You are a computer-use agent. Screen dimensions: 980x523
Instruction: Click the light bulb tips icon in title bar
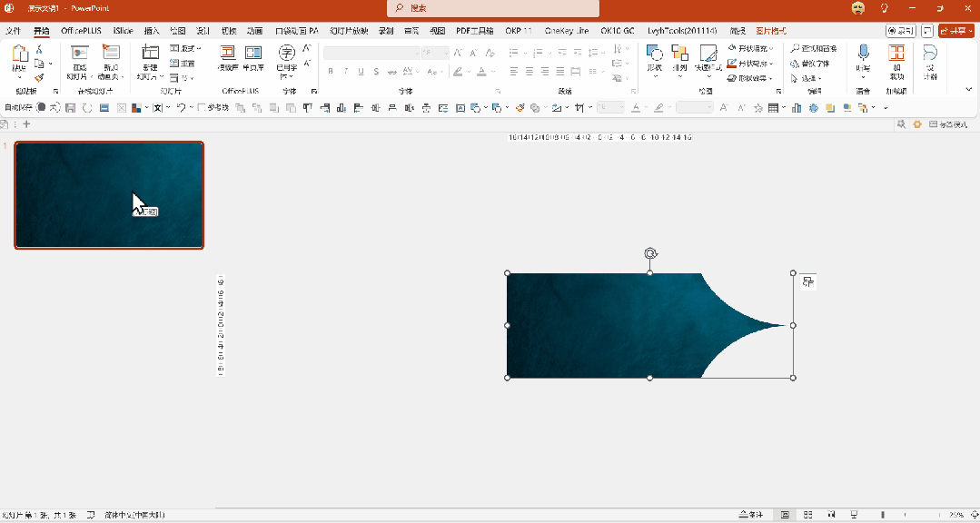(885, 9)
